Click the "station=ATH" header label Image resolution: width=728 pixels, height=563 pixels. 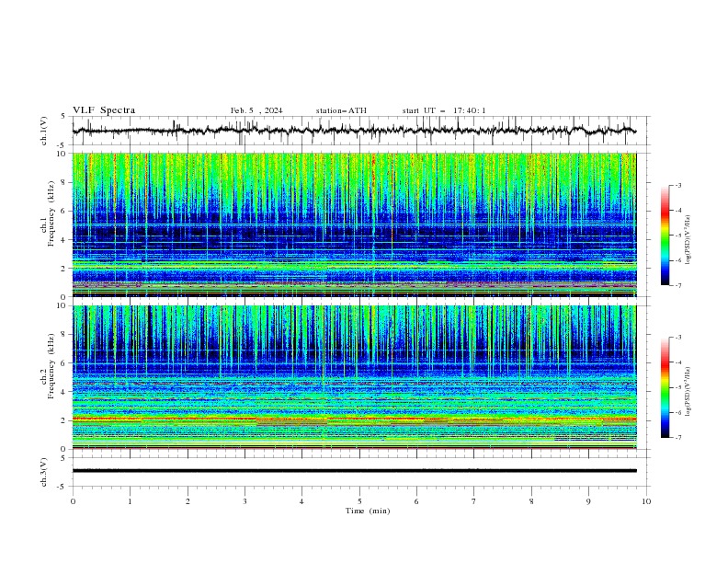pos(341,110)
